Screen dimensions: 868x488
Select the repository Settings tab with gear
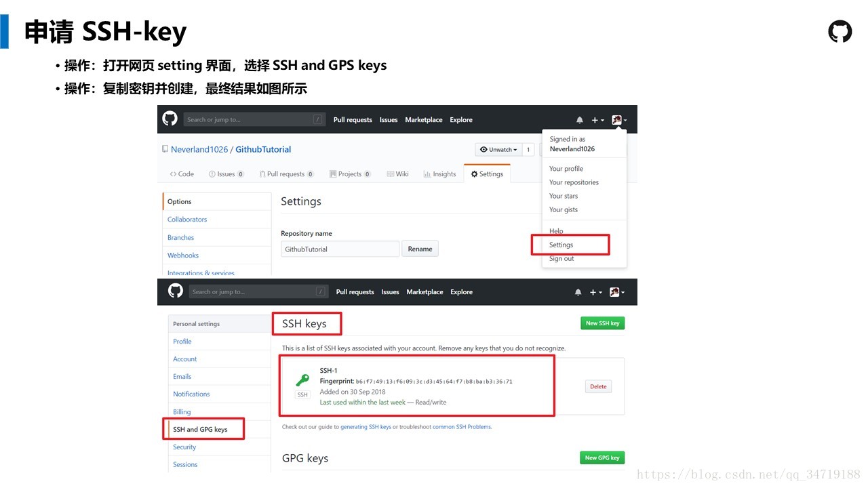point(487,174)
